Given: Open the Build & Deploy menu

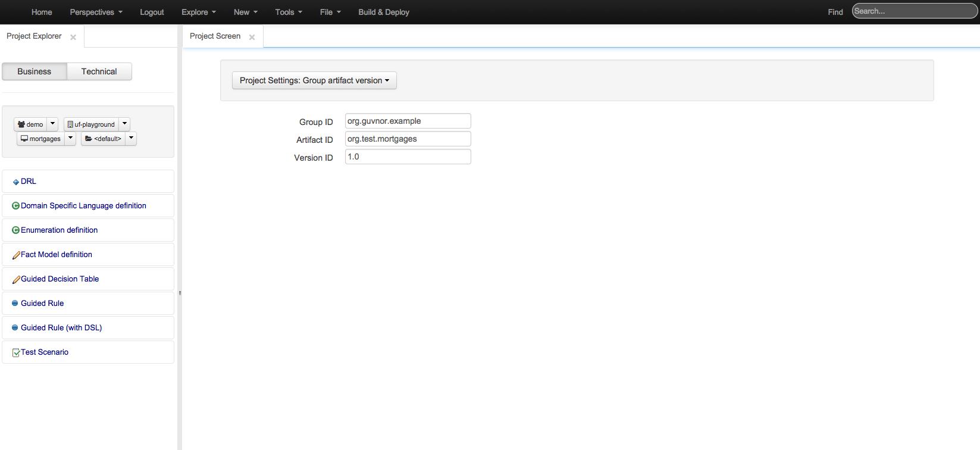Looking at the screenshot, I should point(383,12).
